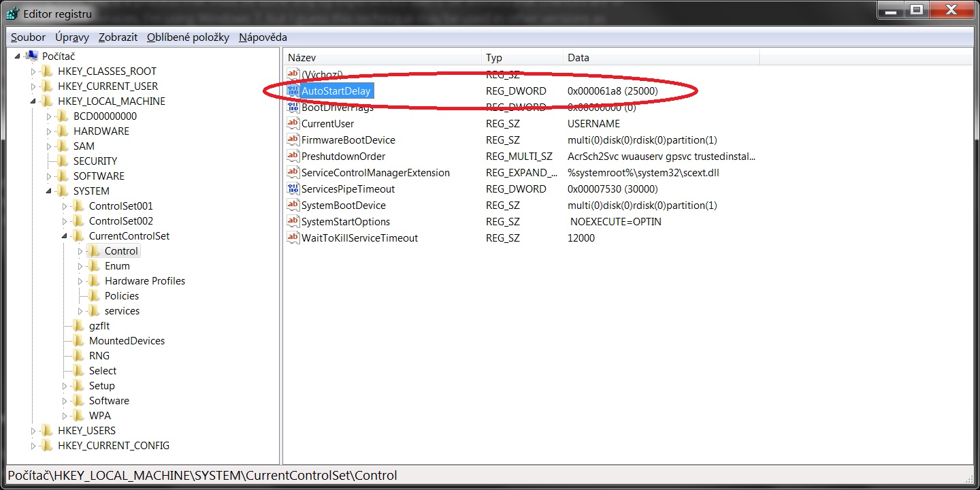Click the MountedDevices folder icon
The height and width of the screenshot is (490, 980).
[78, 341]
